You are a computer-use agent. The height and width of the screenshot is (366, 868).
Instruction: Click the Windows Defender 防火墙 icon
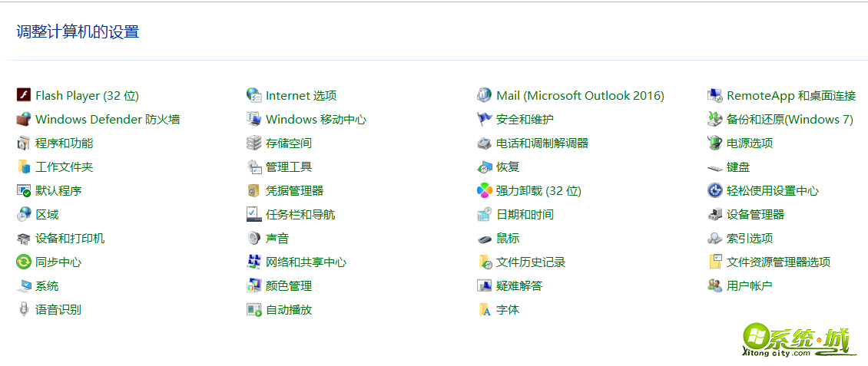[x=23, y=119]
